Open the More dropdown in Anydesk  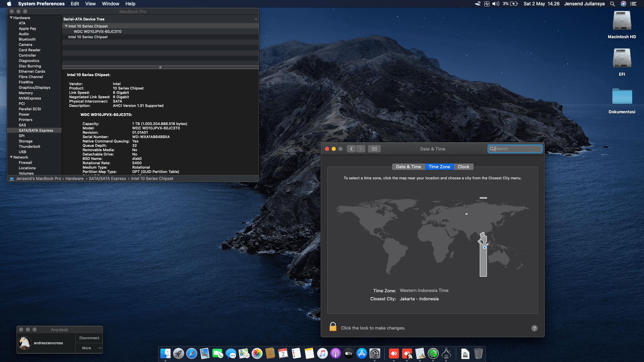point(89,348)
